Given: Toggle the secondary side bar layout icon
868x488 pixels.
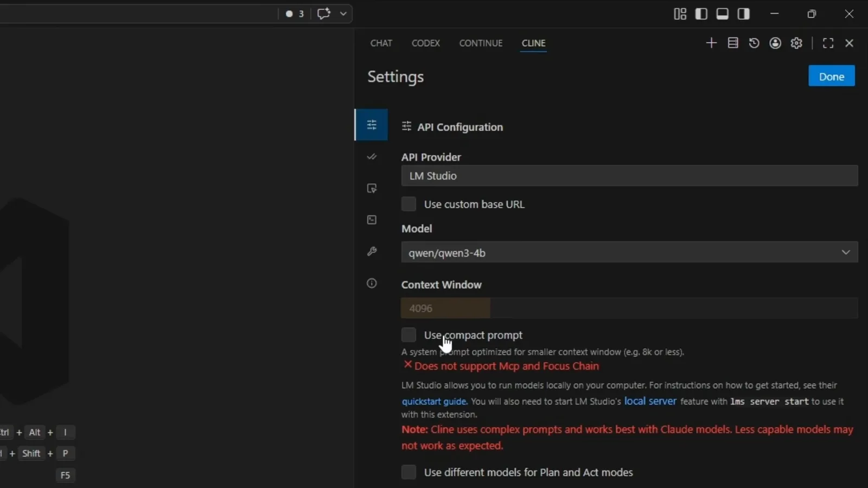Looking at the screenshot, I should click(744, 14).
